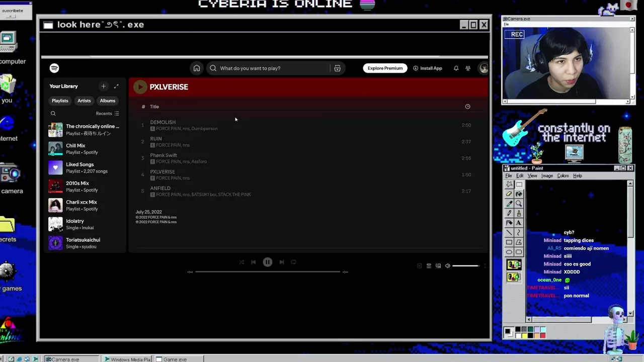Toggle repeat in the player bar

click(x=294, y=262)
